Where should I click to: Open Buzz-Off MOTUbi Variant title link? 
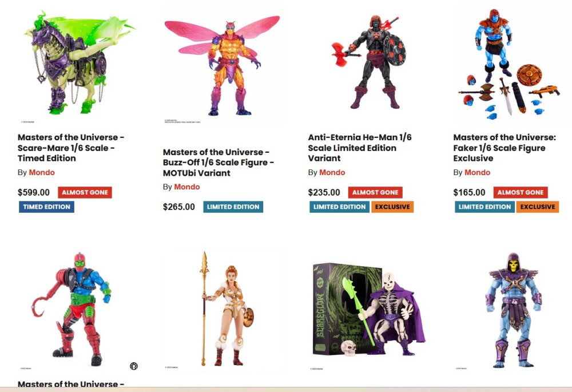218,163
